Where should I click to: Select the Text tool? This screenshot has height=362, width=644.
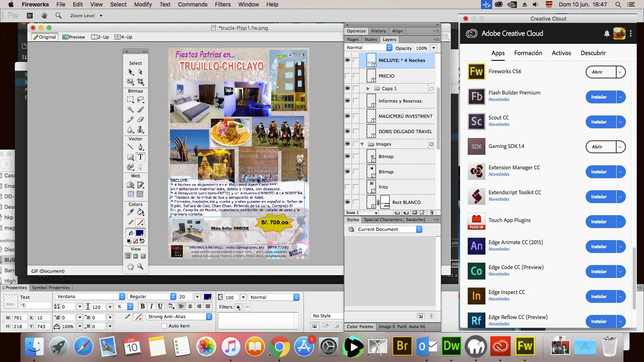(x=140, y=157)
